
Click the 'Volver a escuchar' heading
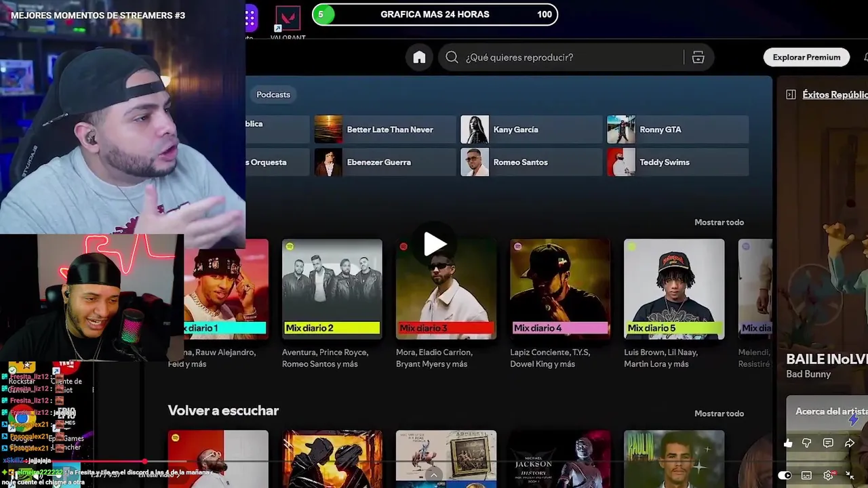pyautogui.click(x=223, y=411)
